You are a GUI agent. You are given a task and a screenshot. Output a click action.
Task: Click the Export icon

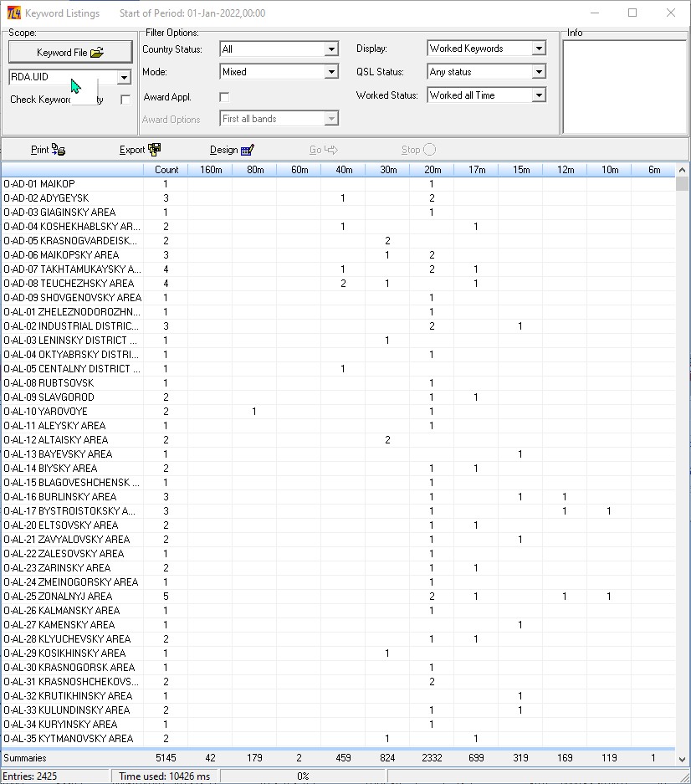click(x=155, y=150)
